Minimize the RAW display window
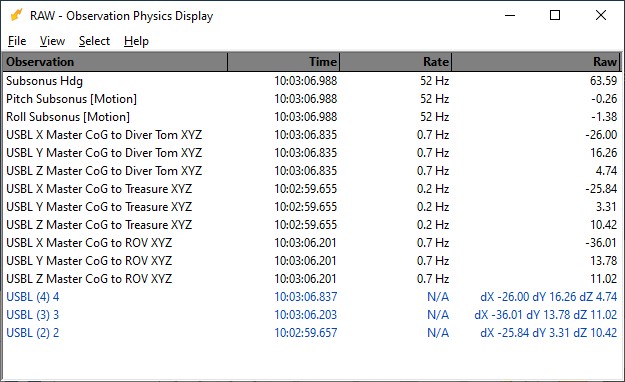The height and width of the screenshot is (382, 625). [x=510, y=15]
